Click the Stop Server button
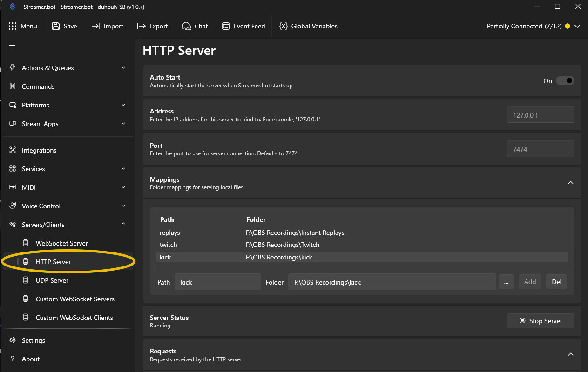 [541, 321]
